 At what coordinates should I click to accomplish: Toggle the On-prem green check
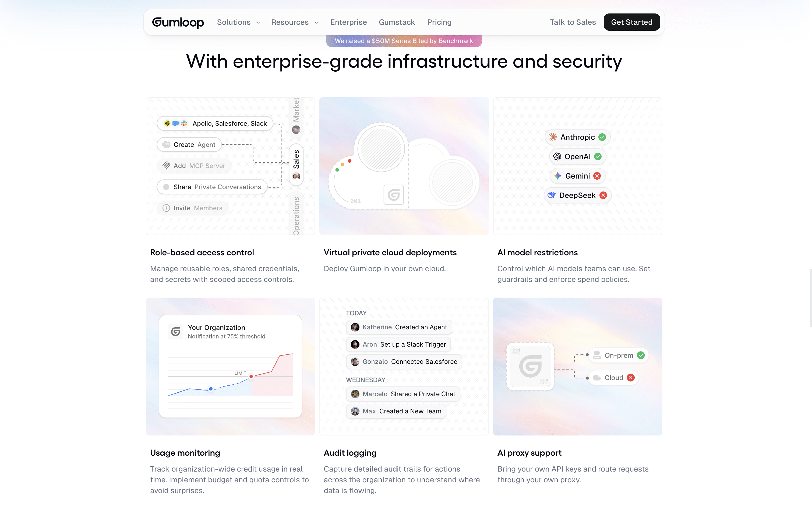641,355
